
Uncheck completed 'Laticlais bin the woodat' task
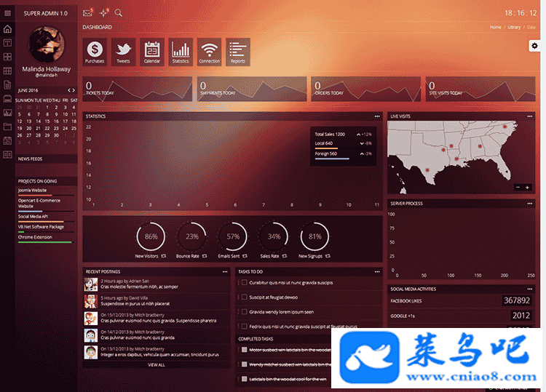(245, 379)
